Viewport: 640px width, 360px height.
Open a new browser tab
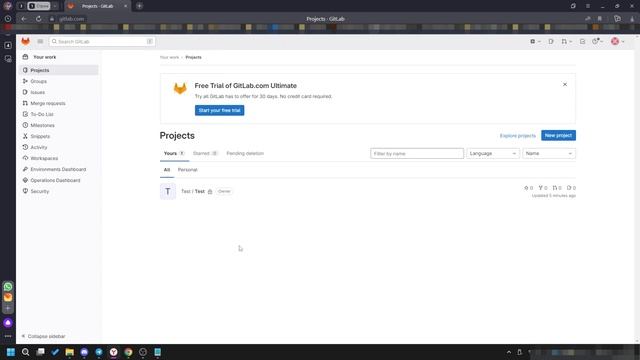click(139, 6)
